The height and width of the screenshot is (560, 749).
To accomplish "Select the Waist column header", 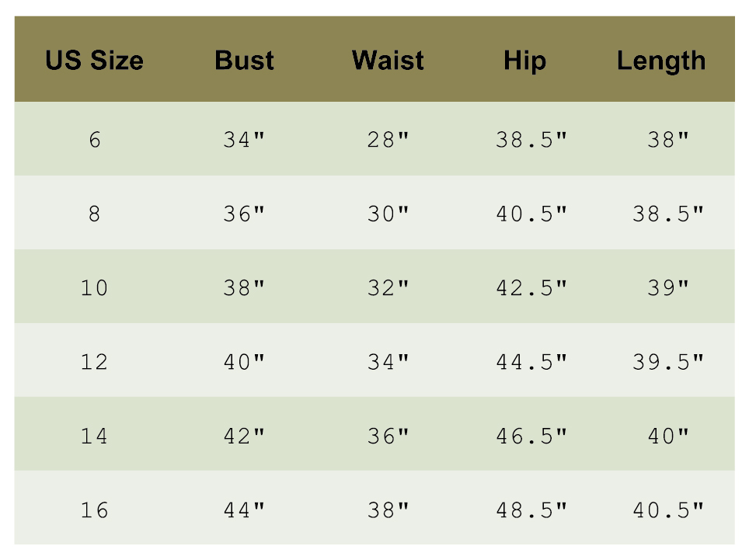I will tap(388, 61).
